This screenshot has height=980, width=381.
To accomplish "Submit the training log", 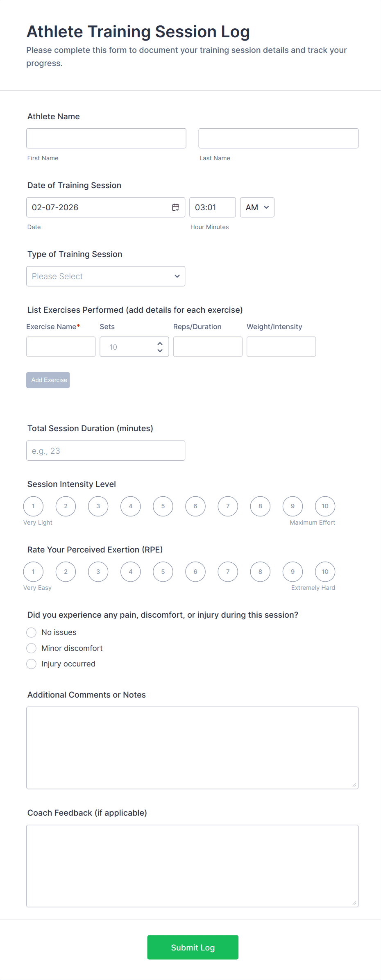I will tap(193, 947).
